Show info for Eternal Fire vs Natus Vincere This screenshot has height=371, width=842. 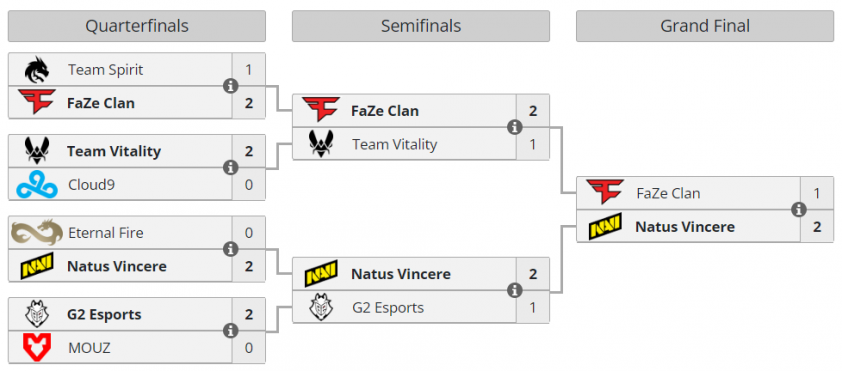click(231, 249)
